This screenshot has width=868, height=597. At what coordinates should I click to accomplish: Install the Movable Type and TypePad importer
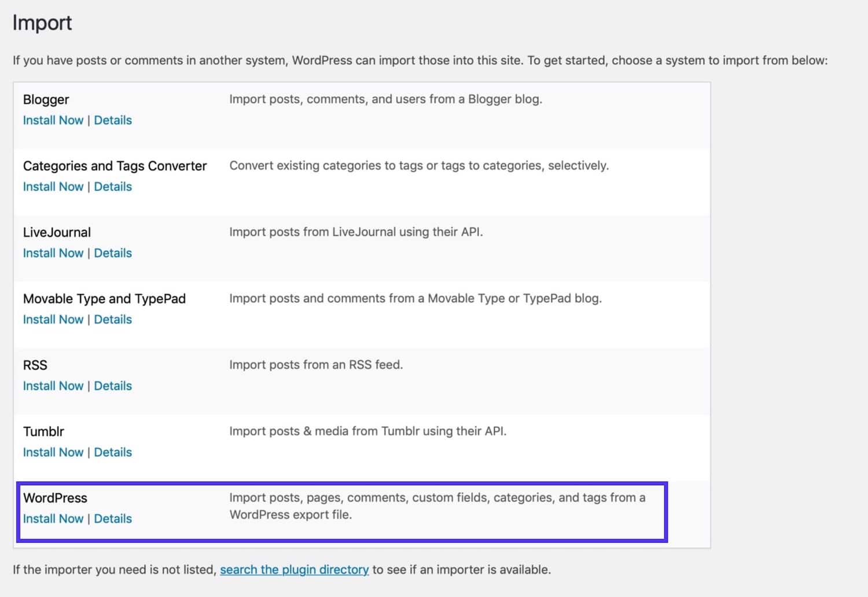[53, 319]
